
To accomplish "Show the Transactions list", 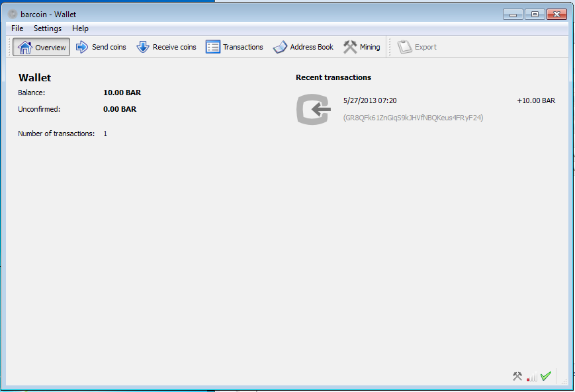I will (234, 47).
